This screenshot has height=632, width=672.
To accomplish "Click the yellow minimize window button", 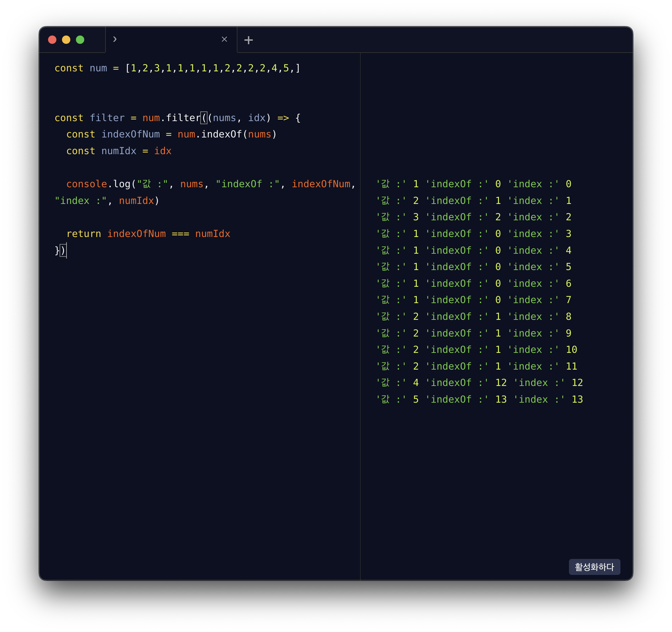I will (66, 40).
